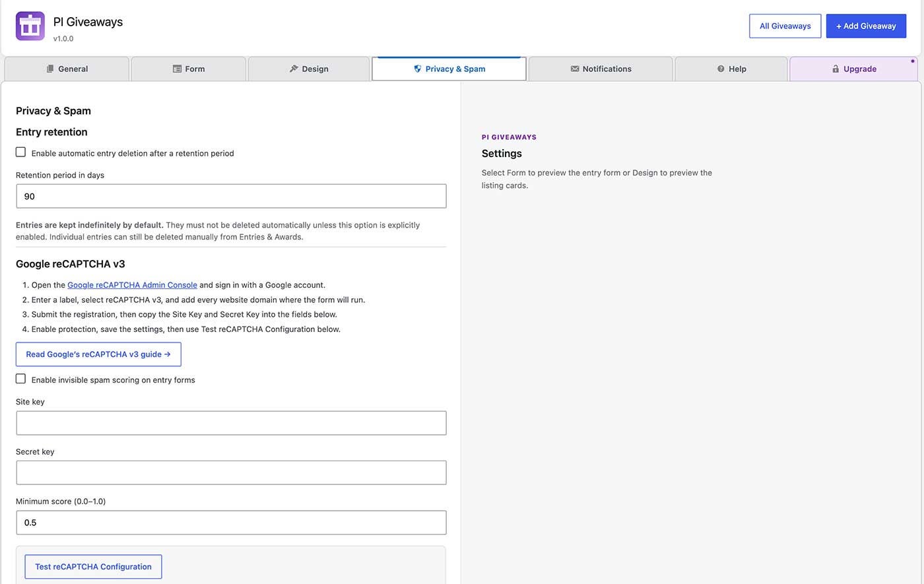Click the Minimum score input field
This screenshot has width=924, height=584.
pyautogui.click(x=231, y=523)
